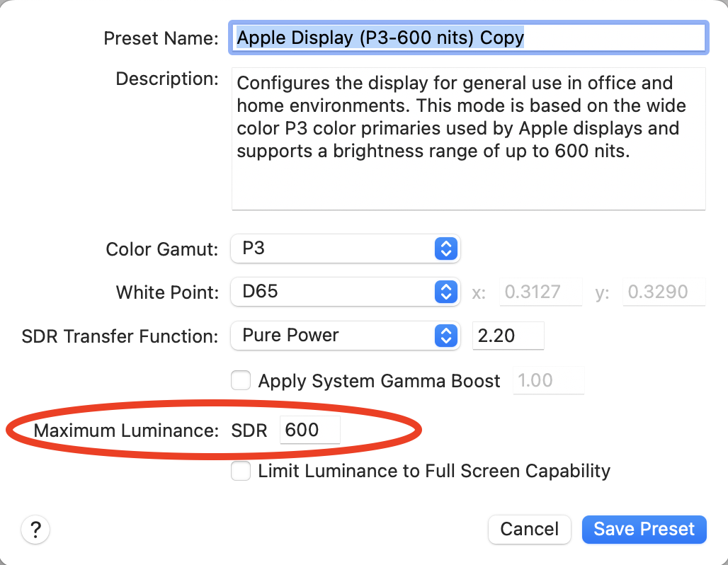Viewport: 728px width, 565px height.
Task: Enable Apply System Gamma Boost checkbox
Action: [x=241, y=381]
